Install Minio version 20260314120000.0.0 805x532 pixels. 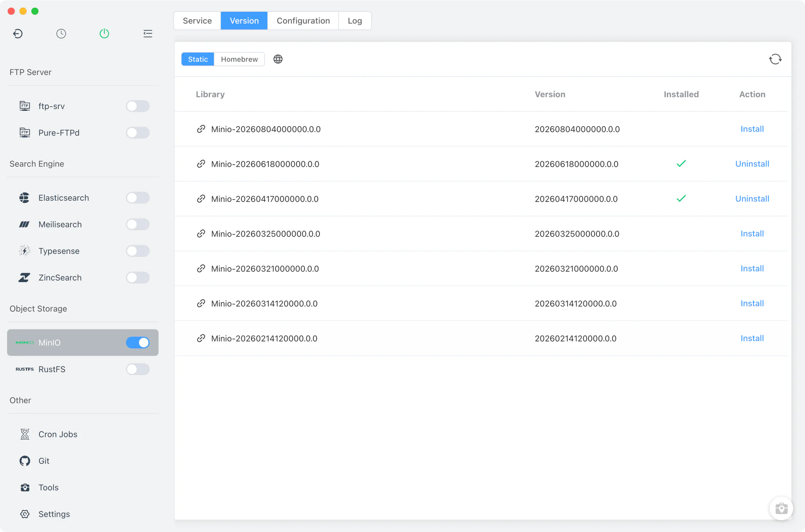coord(752,304)
